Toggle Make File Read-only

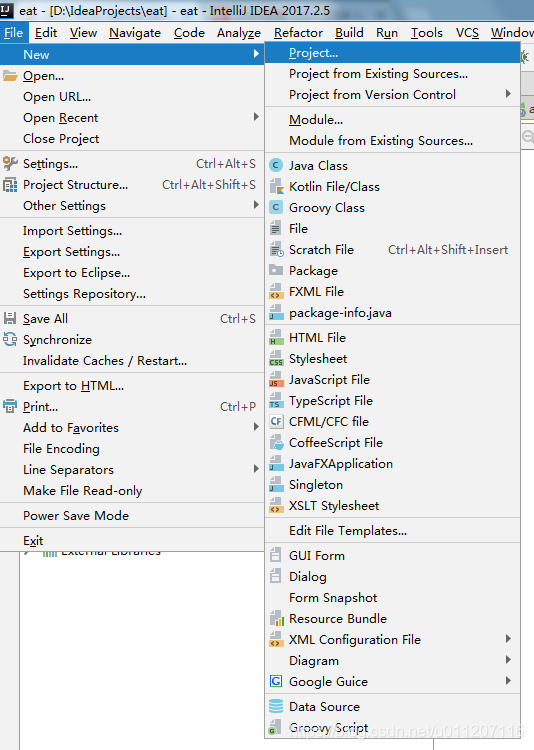132,491
